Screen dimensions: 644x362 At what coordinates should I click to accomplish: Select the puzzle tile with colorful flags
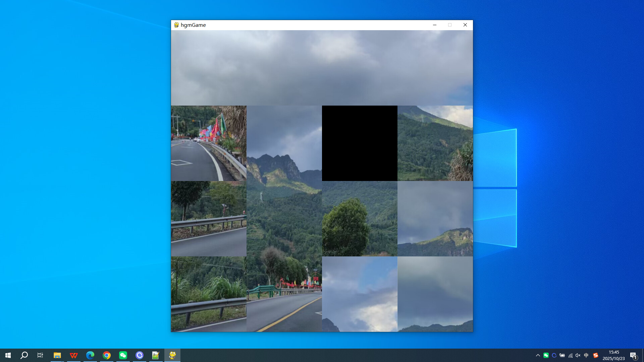tap(209, 143)
